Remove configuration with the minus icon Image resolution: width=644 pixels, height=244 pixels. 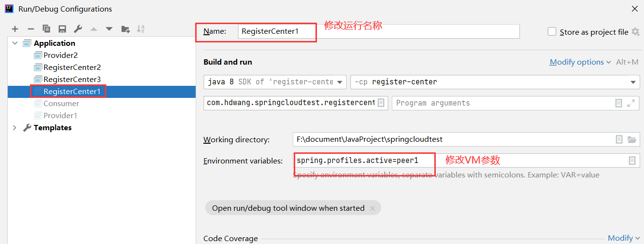[30, 29]
